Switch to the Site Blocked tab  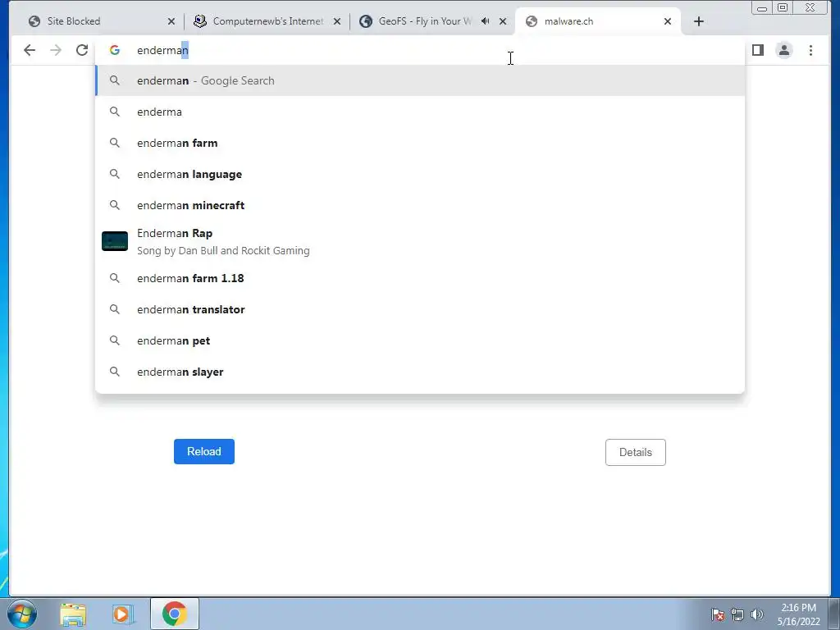pos(100,21)
